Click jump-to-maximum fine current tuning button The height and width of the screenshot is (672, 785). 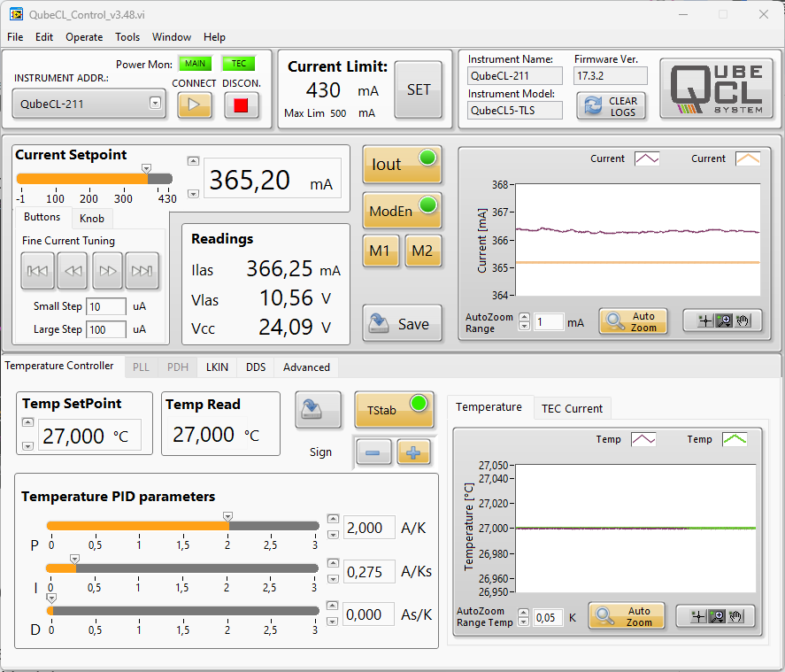click(x=142, y=271)
